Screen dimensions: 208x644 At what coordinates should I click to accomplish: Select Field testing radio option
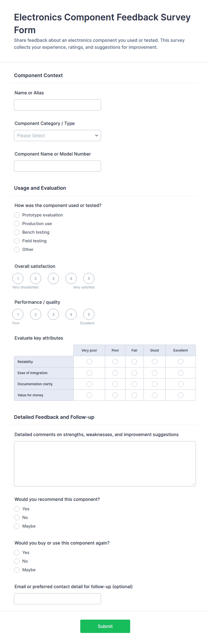click(x=17, y=241)
